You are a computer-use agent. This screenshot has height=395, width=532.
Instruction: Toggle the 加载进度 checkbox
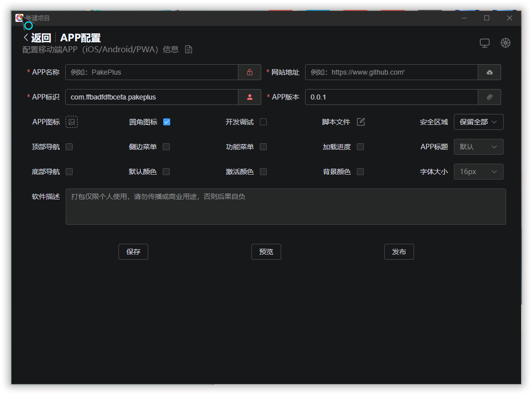pyautogui.click(x=360, y=147)
